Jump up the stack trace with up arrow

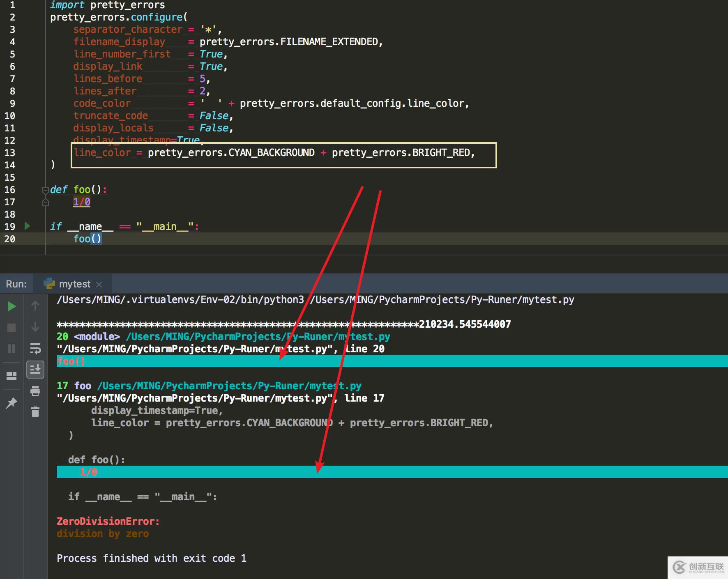(x=35, y=306)
